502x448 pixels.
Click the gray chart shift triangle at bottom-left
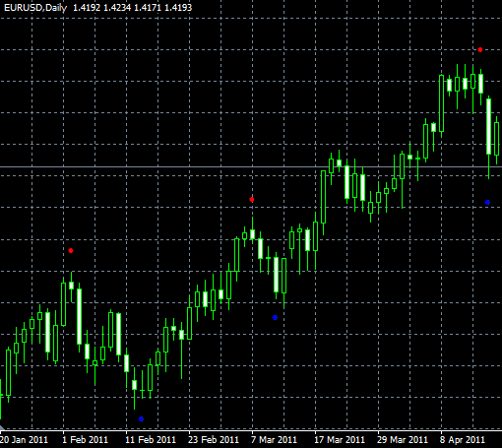[2, 427]
